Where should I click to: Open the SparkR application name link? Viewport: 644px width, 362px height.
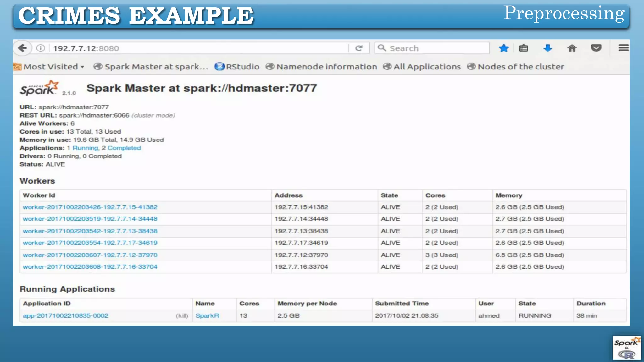(x=207, y=315)
